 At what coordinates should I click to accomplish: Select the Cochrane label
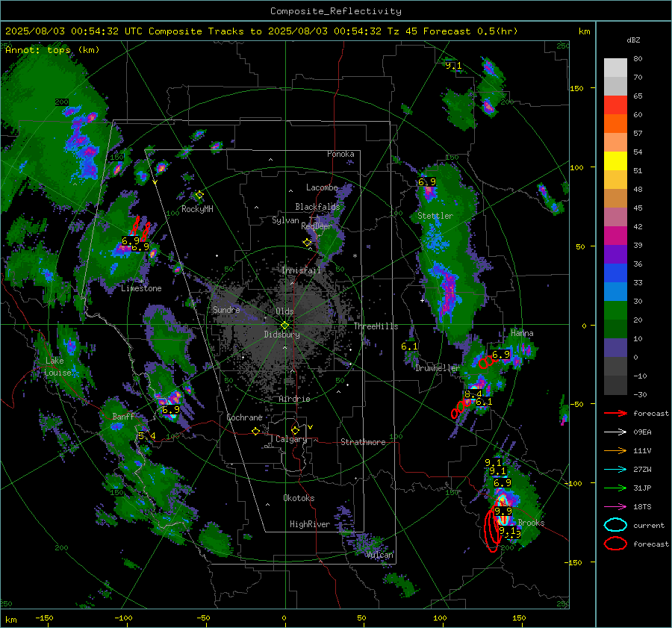(244, 417)
